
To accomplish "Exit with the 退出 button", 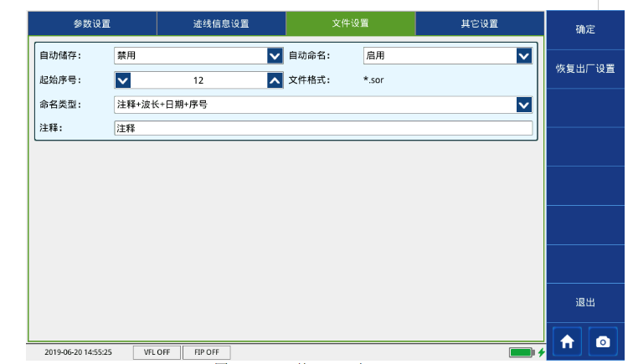I will (x=585, y=302).
